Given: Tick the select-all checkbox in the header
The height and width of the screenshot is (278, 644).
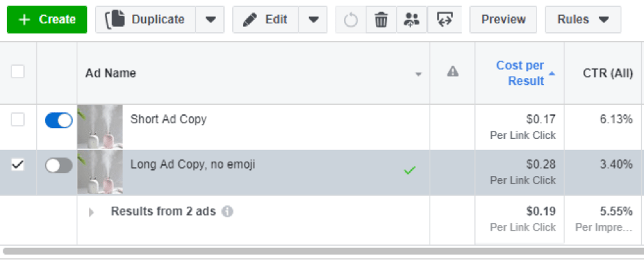Looking at the screenshot, I should click(x=18, y=71).
